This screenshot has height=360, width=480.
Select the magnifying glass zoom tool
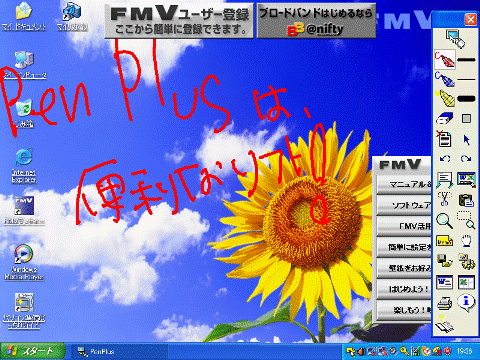[x=445, y=221]
